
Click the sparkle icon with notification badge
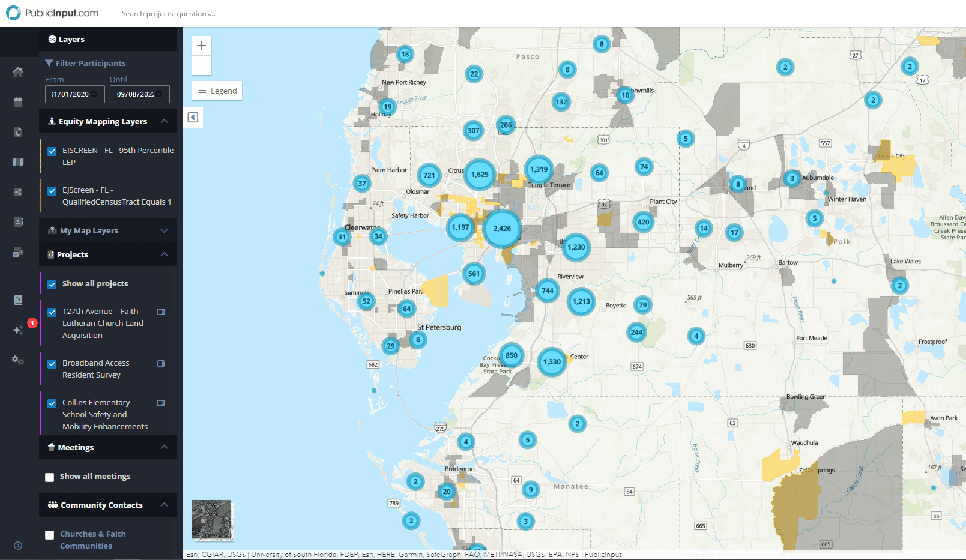pos(18,330)
